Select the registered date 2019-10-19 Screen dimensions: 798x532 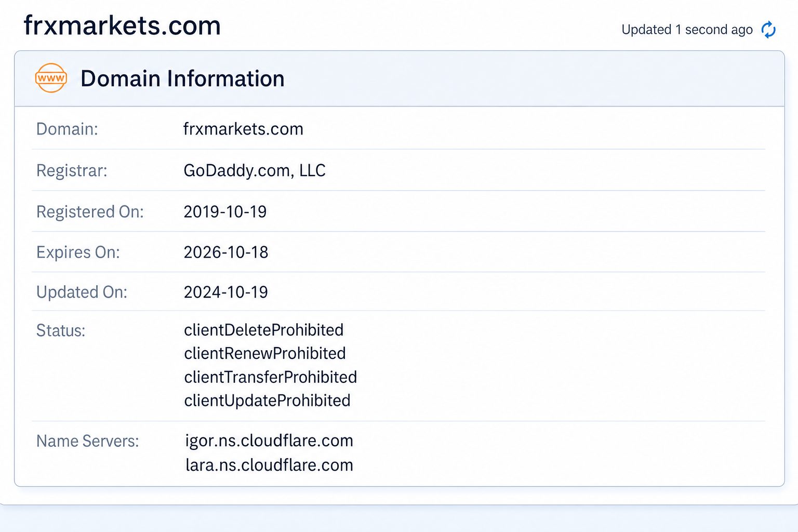(x=225, y=211)
